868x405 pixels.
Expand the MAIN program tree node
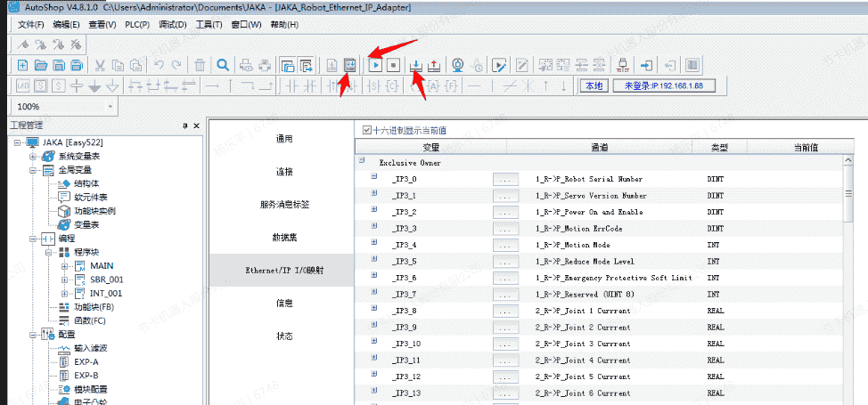(x=65, y=265)
